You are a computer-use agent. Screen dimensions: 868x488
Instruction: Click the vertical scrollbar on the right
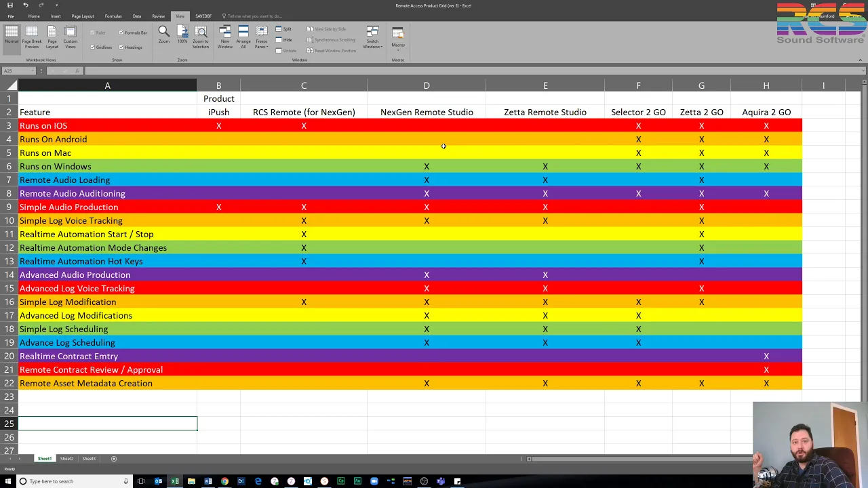click(864, 244)
